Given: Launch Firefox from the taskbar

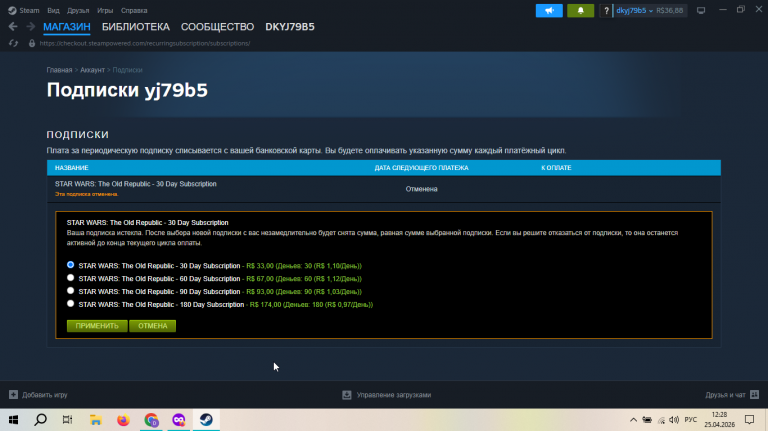Looking at the screenshot, I should (x=123, y=420).
